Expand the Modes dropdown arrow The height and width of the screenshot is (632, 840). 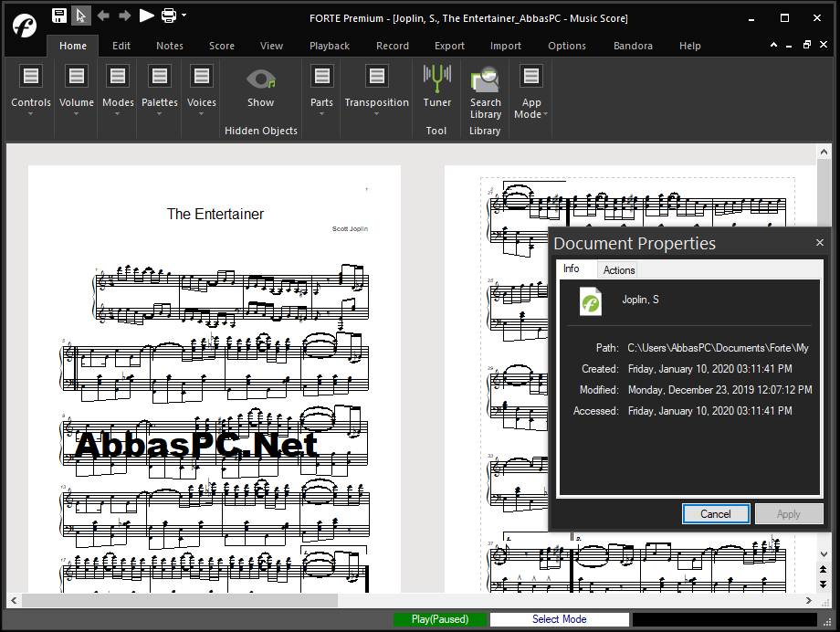point(117,113)
